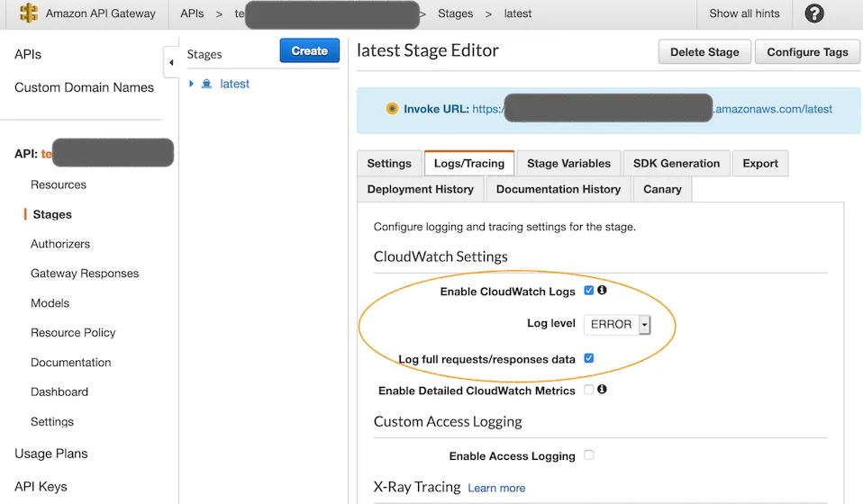Image resolution: width=863 pixels, height=504 pixels.
Task: Open the Export tab
Action: 760,163
